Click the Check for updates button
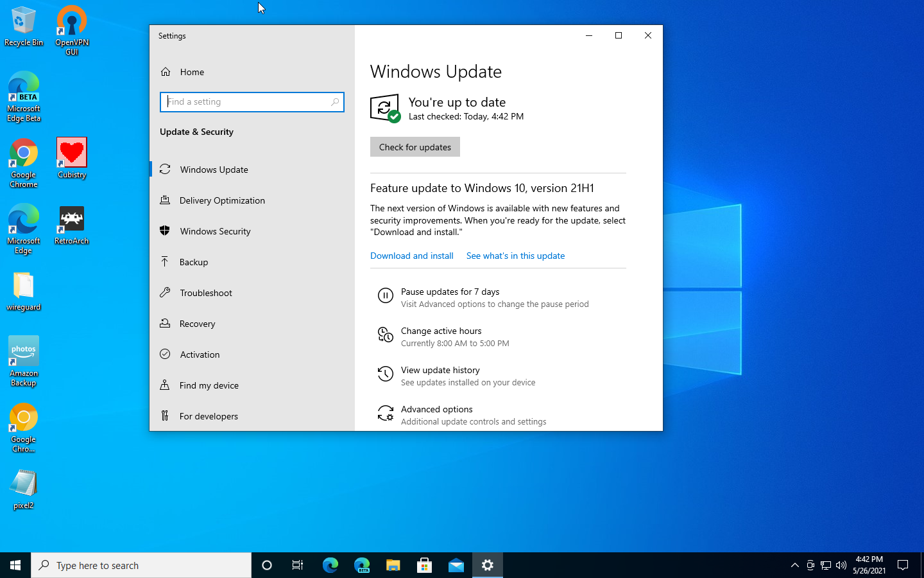Screen dimensions: 924x578 pyautogui.click(x=415, y=147)
